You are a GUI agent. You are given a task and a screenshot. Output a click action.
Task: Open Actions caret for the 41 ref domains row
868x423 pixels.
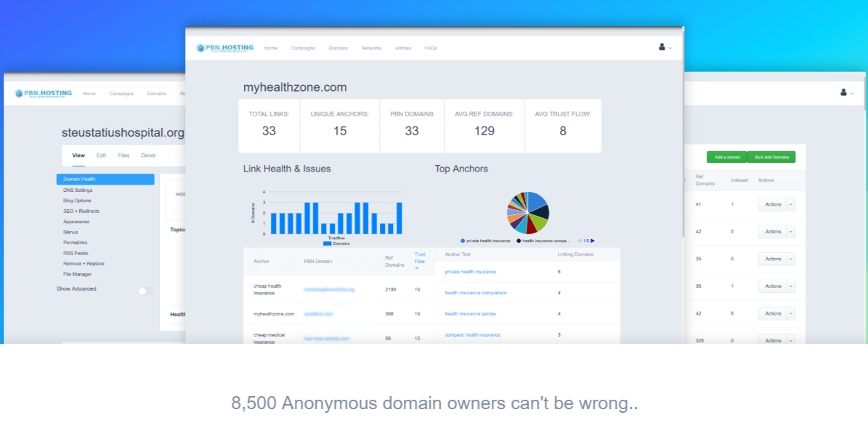[790, 204]
